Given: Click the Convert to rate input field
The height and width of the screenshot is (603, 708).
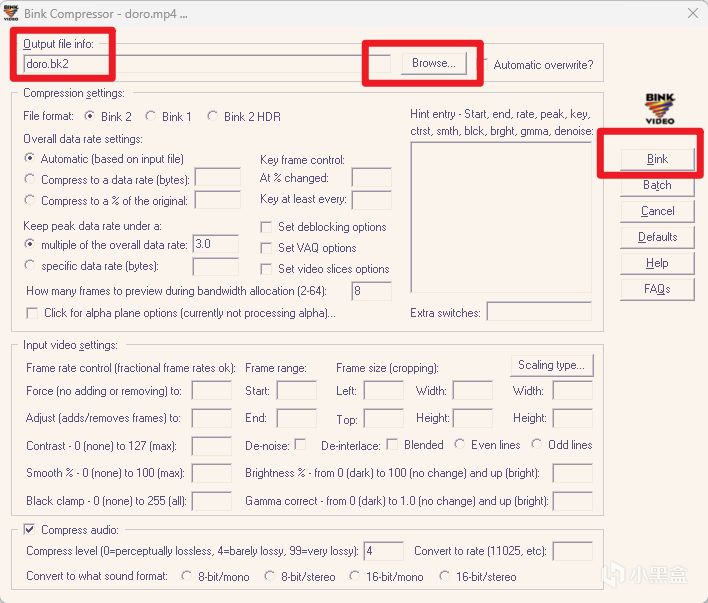Looking at the screenshot, I should tap(573, 551).
